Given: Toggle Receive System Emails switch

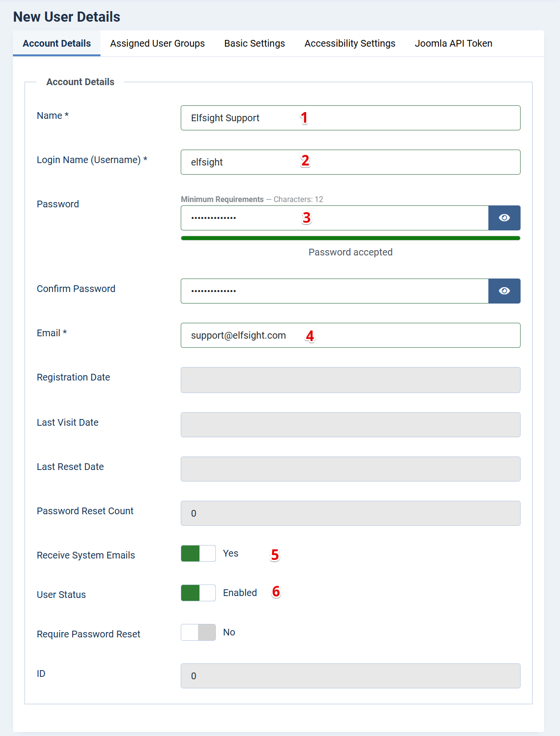Looking at the screenshot, I should click(x=198, y=554).
